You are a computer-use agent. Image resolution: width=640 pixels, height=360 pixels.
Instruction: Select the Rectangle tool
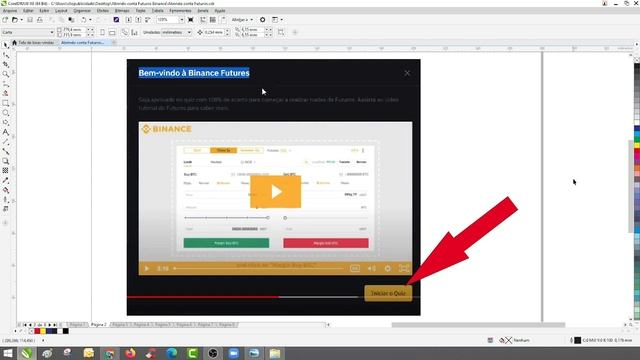tap(6, 103)
